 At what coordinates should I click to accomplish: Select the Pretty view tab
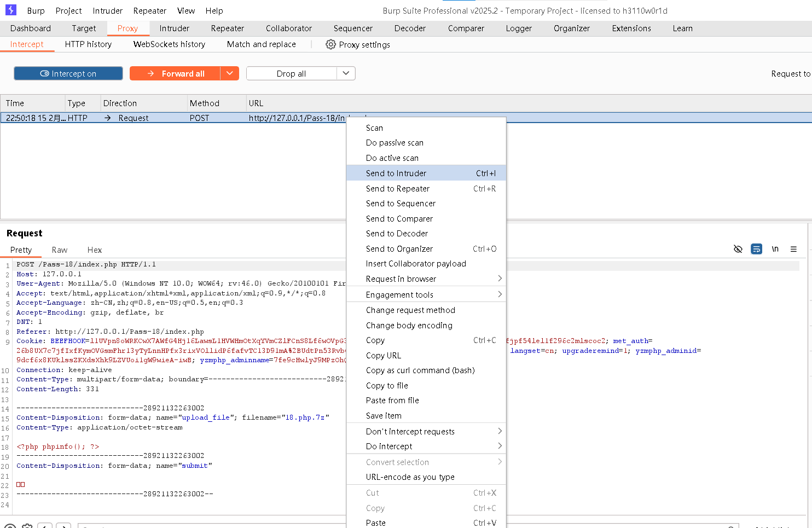pos(21,250)
